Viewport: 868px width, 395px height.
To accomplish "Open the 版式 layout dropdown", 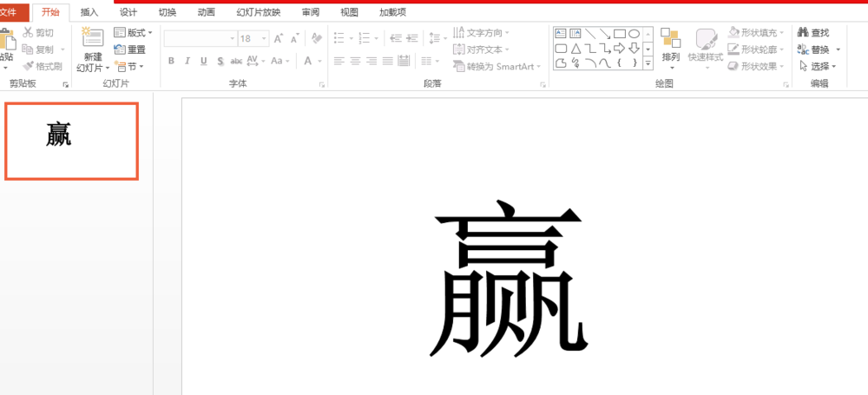I will pyautogui.click(x=133, y=33).
